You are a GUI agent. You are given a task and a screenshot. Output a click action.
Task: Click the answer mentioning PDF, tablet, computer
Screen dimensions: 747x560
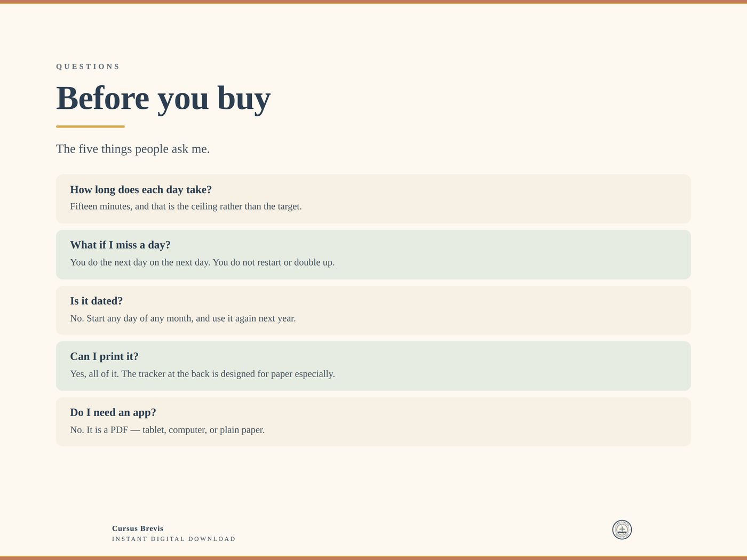point(167,430)
